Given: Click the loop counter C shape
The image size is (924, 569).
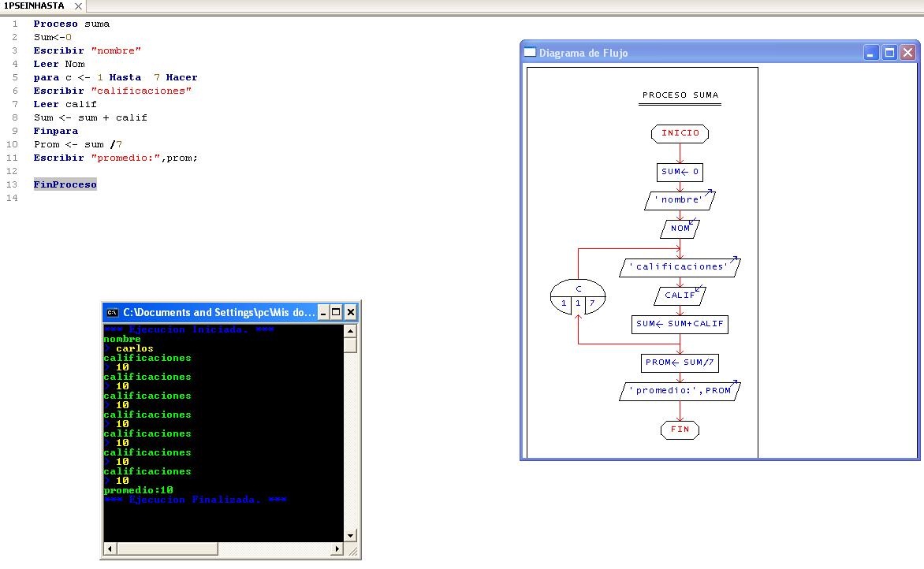Looking at the screenshot, I should coord(577,295).
